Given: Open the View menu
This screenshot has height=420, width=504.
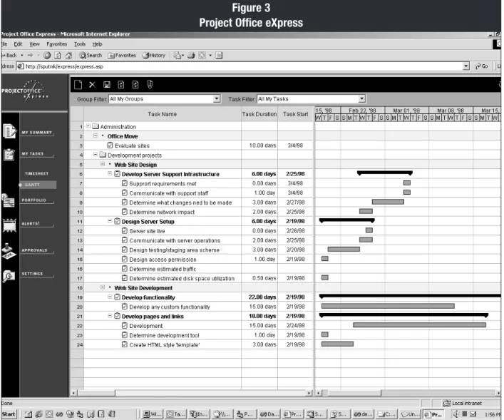Looking at the screenshot, I should pos(35,44).
